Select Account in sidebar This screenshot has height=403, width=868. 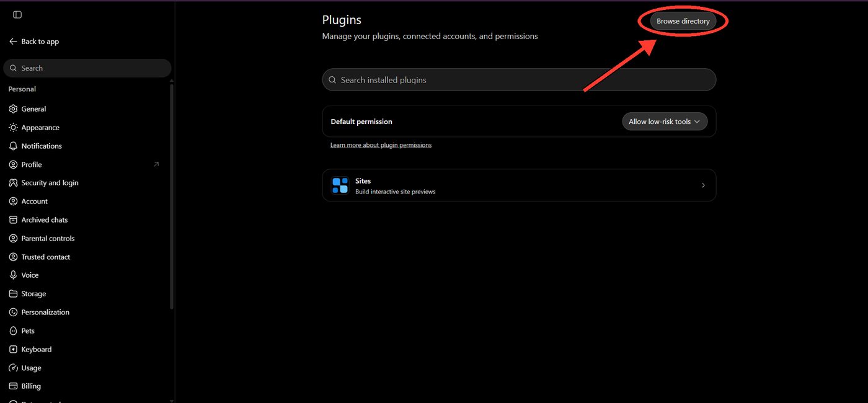[x=87, y=201]
